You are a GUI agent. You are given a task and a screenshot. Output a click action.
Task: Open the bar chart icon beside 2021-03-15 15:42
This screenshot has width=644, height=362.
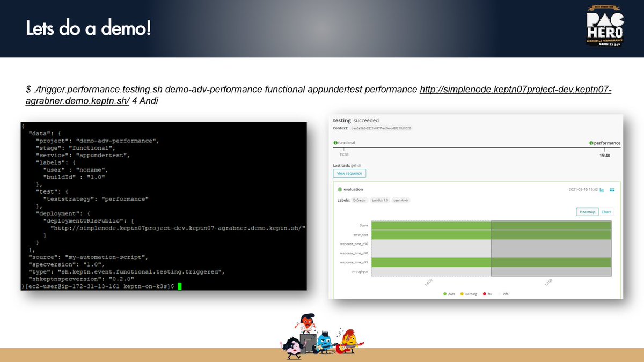pyautogui.click(x=602, y=189)
